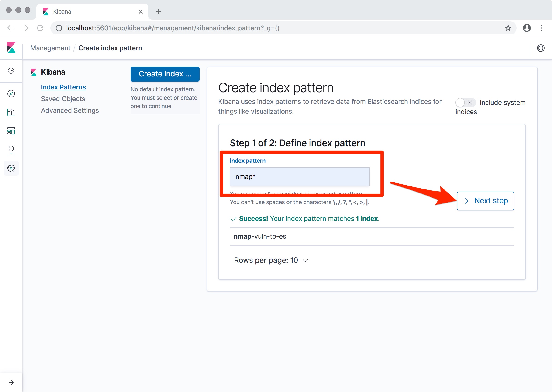Click Create index pattern blue button
Image resolution: width=552 pixels, height=392 pixels.
click(165, 74)
